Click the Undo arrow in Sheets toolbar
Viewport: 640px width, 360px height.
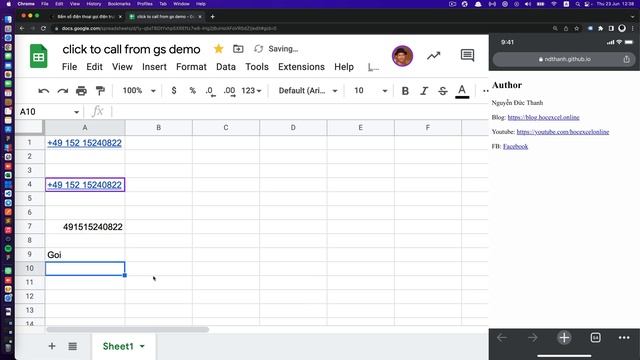[43, 91]
